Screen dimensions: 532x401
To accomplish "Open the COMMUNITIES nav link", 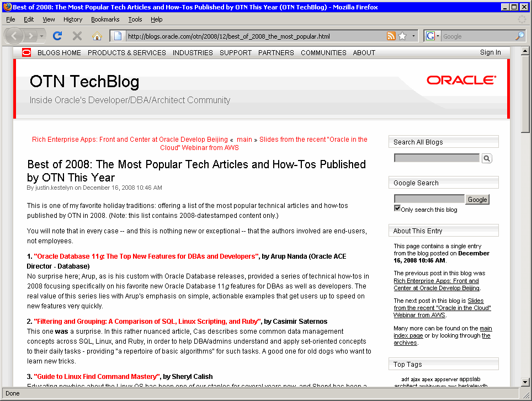I will [x=324, y=53].
